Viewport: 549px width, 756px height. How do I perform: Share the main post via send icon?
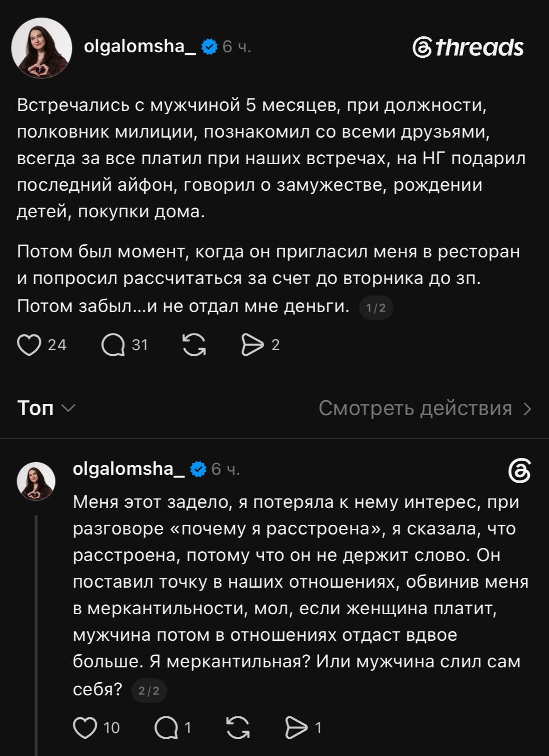[252, 345]
